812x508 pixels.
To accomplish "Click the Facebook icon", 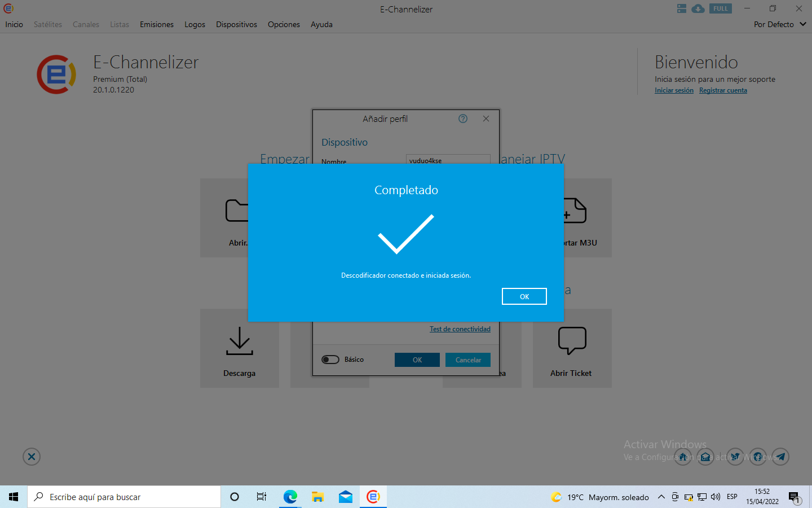I will 758,457.
